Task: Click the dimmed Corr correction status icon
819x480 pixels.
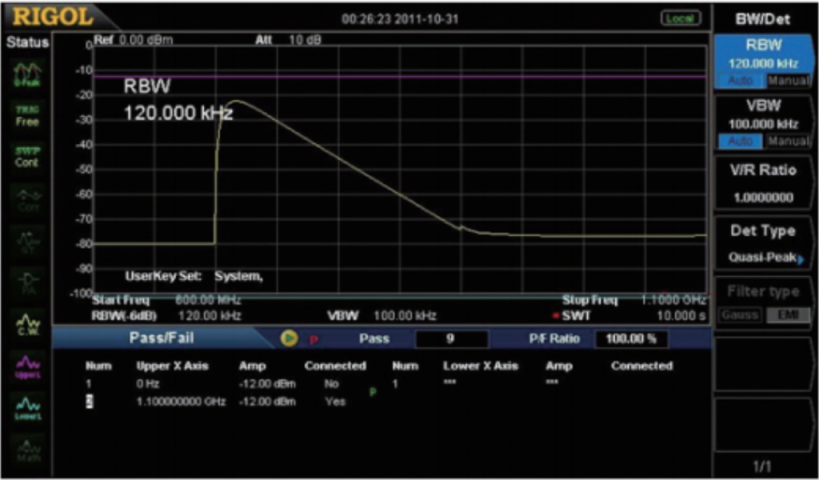Action: [28, 200]
